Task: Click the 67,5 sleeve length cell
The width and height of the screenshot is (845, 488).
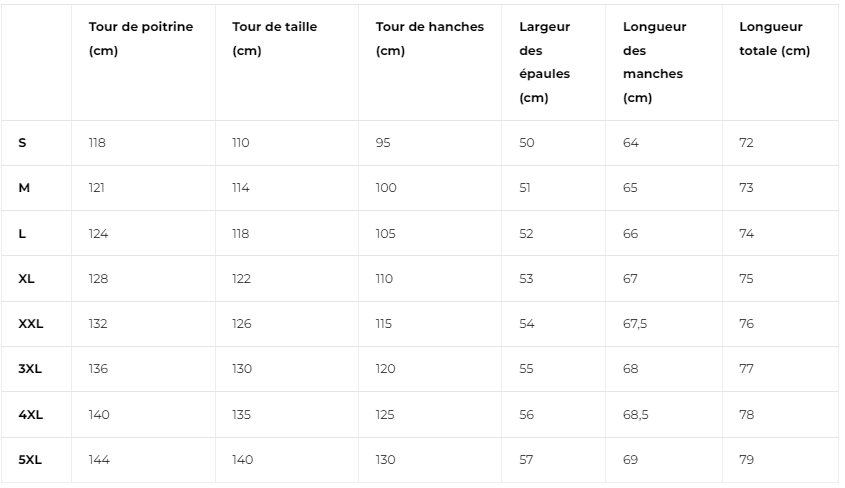Action: [x=635, y=324]
